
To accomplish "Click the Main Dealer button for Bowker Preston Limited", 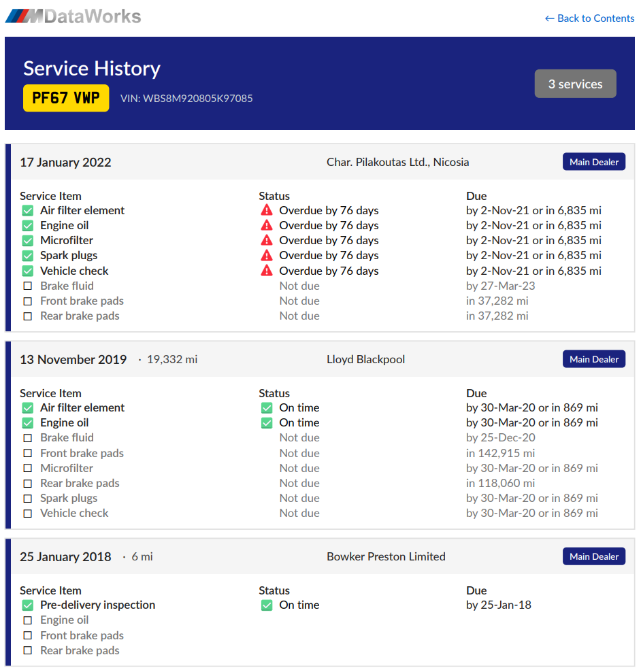I will [593, 556].
